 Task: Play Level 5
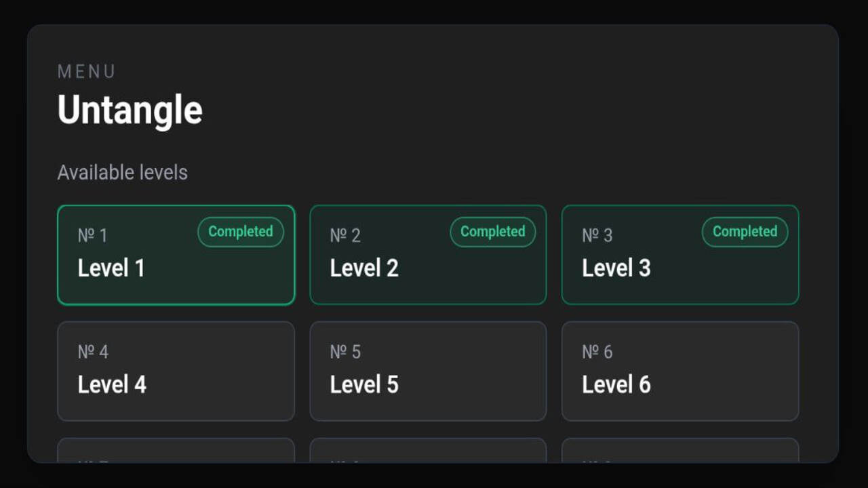pos(428,371)
